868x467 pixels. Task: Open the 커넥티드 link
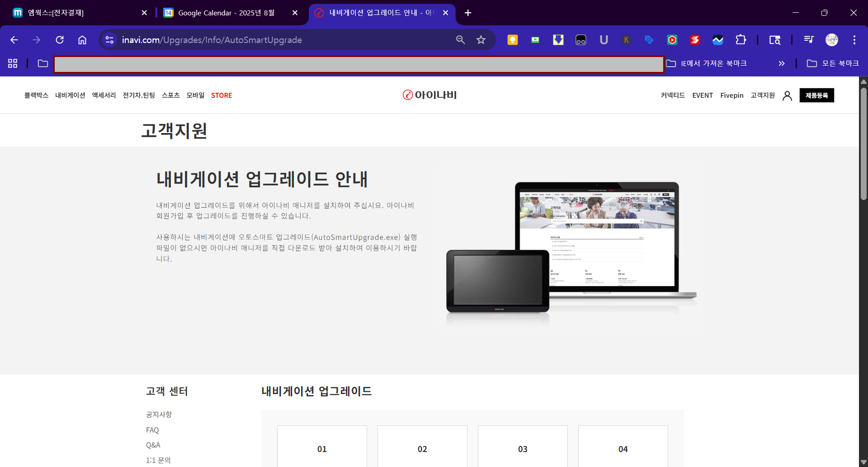[x=673, y=95]
